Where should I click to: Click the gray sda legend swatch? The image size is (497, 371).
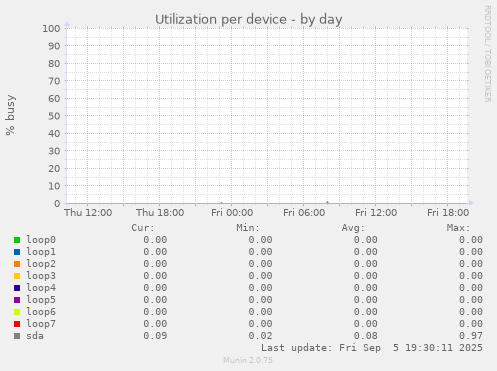point(17,336)
